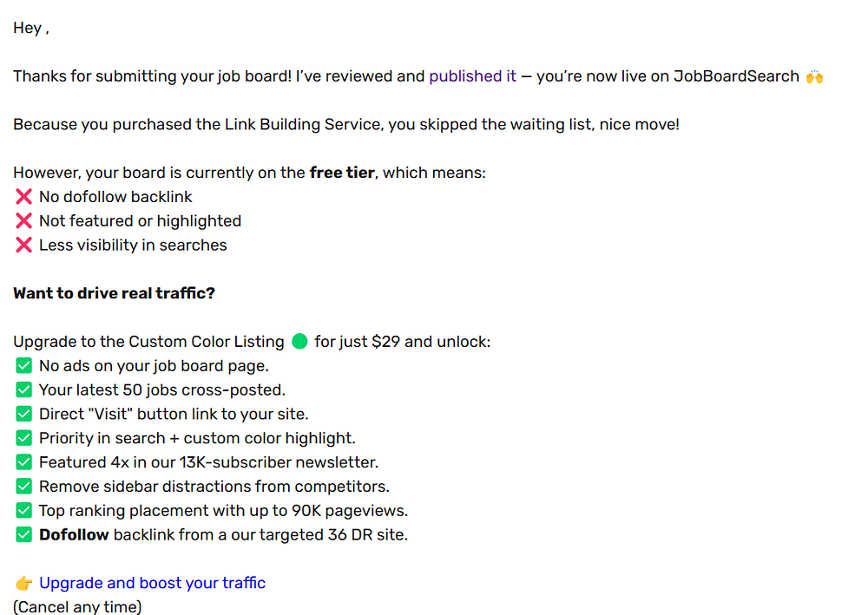
Task: Click the bold 'free tier' text
Action: tap(342, 173)
